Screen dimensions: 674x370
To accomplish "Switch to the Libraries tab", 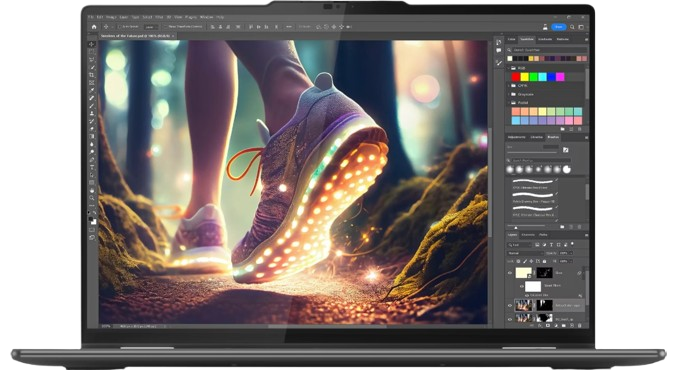I will click(x=536, y=137).
